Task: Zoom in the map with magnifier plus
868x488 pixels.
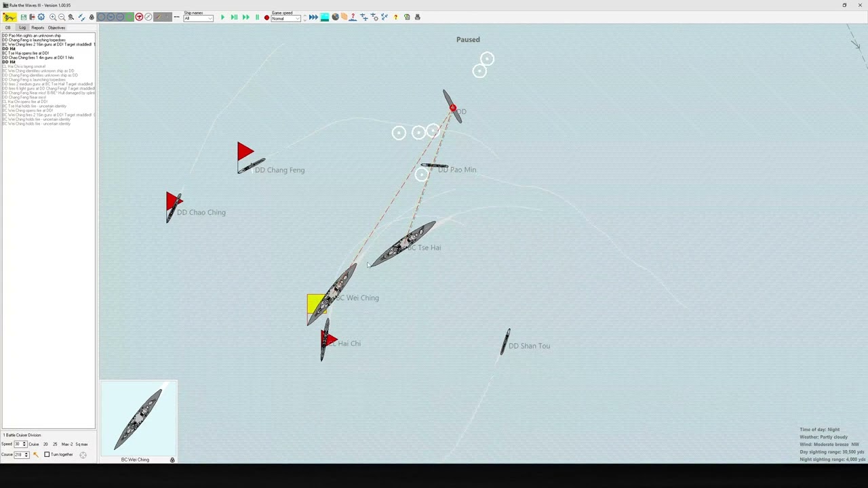Action: [x=53, y=17]
